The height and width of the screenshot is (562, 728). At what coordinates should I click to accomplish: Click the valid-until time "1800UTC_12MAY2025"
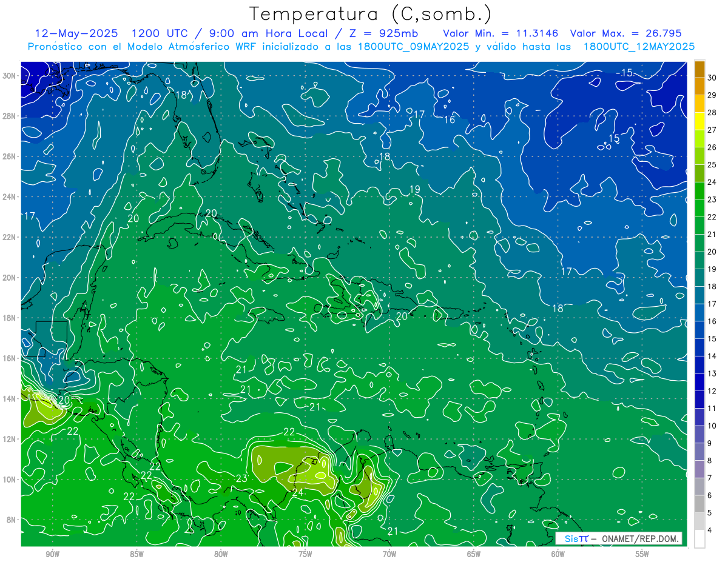point(639,47)
